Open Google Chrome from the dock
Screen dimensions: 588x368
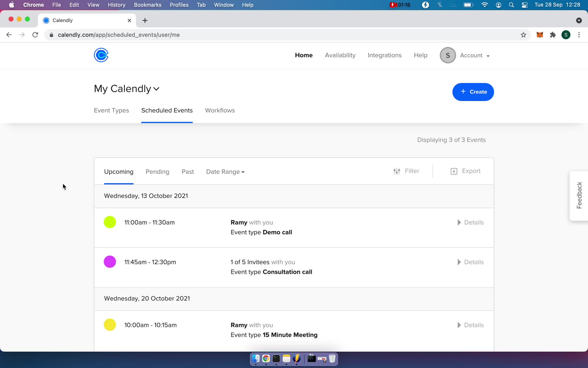[x=266, y=358]
